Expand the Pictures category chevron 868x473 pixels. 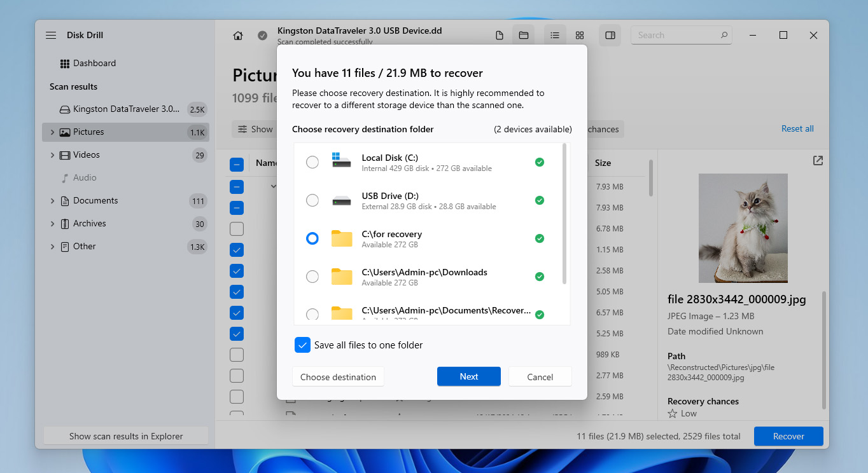click(52, 132)
